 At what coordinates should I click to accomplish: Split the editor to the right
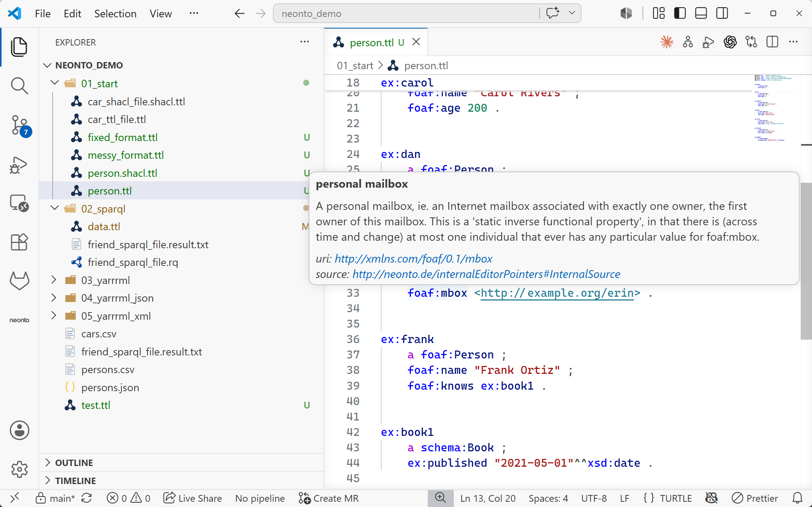772,42
